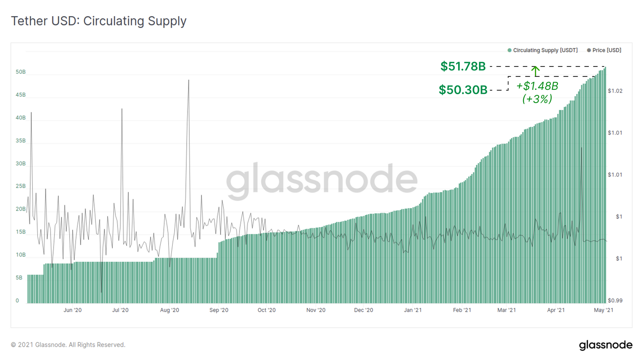Click the price spike peak near Aug '20

point(188,80)
